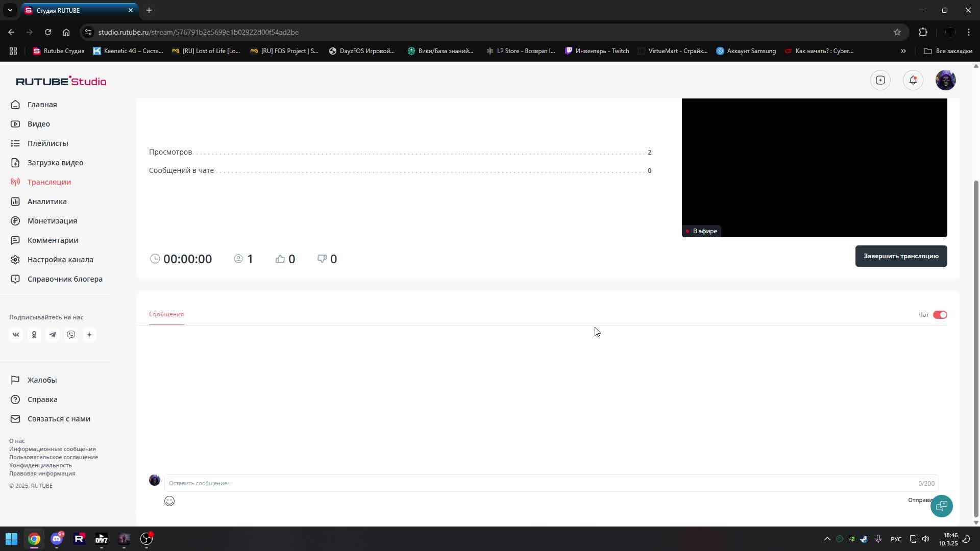This screenshot has height=551, width=980.
Task: Click the VK social network icon
Action: pyautogui.click(x=16, y=335)
